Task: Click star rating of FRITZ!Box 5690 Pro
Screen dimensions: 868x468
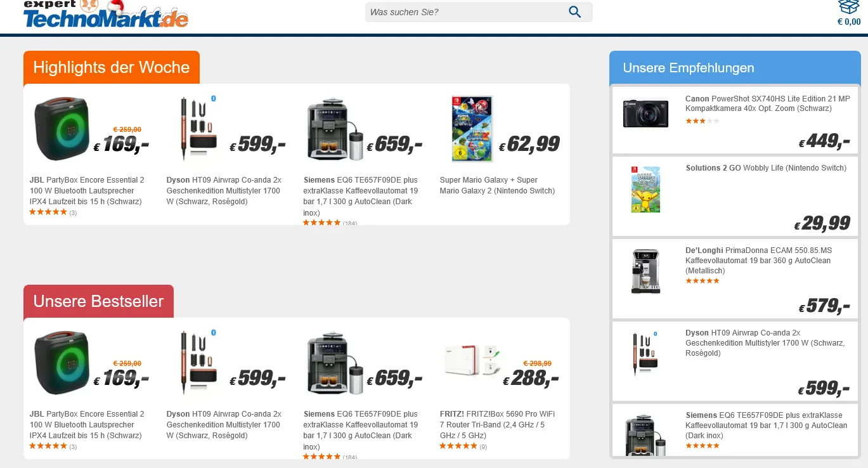Action: coord(458,446)
